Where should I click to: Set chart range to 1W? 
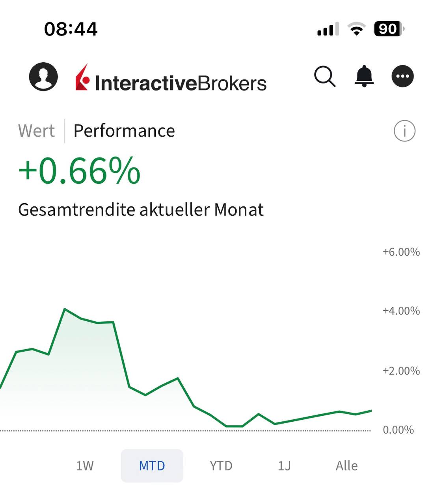tap(85, 466)
